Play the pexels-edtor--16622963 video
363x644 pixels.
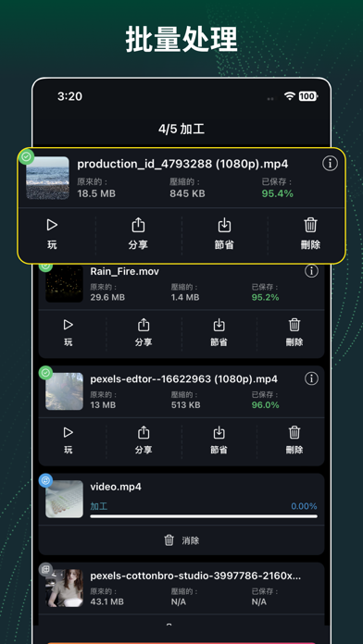[69, 440]
